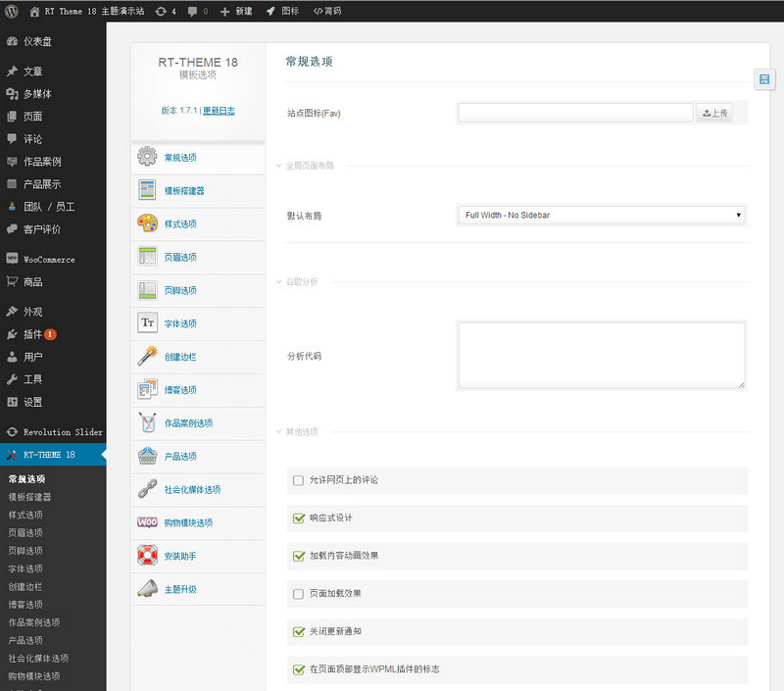
Task: Click the Woo logo icon
Action: click(148, 522)
